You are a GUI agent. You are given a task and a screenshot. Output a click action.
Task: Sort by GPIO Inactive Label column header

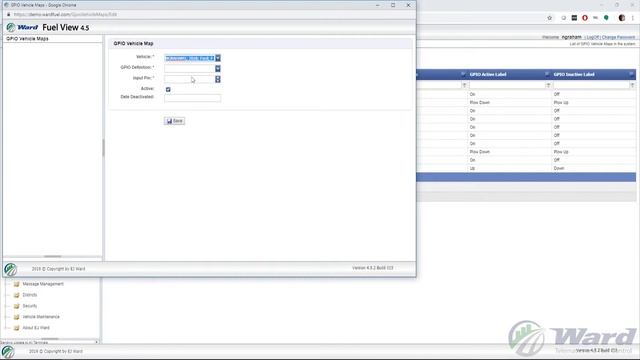tap(574, 74)
